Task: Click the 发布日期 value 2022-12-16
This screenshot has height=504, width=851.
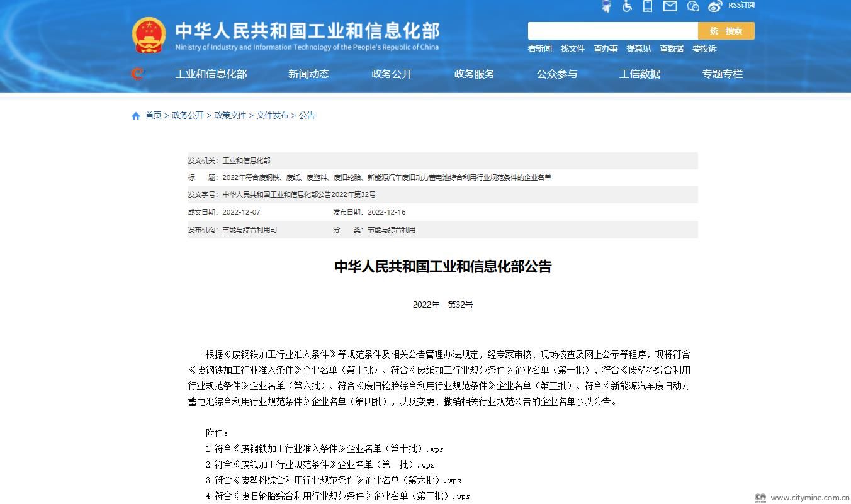Action: pos(386,212)
